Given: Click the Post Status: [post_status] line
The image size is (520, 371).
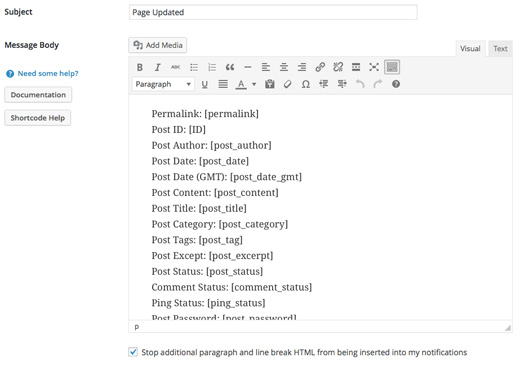Looking at the screenshot, I should click(x=207, y=271).
